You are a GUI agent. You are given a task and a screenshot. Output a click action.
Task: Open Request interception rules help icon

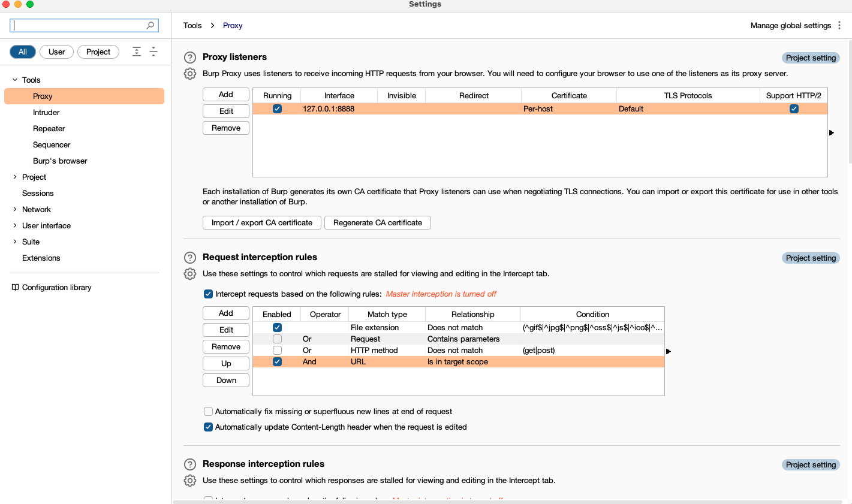point(190,258)
